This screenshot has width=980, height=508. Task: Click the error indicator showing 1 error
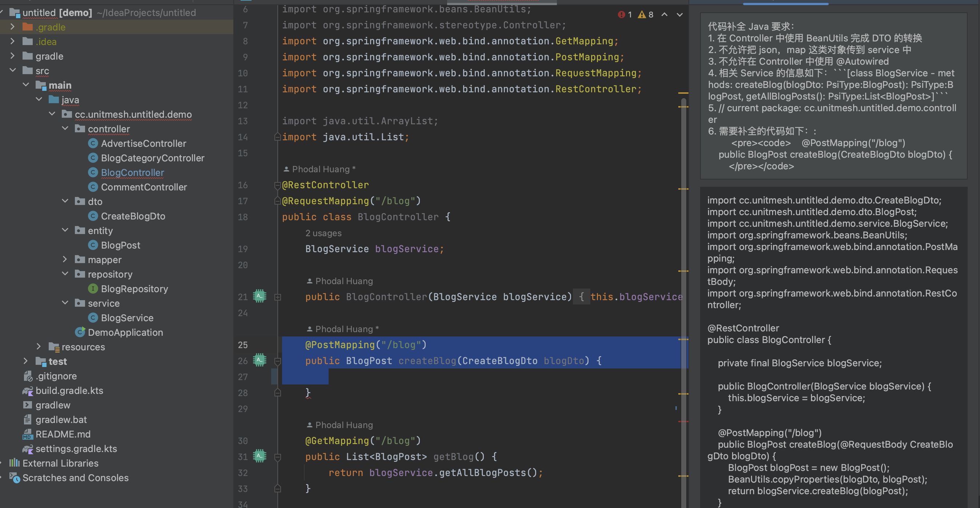click(624, 15)
